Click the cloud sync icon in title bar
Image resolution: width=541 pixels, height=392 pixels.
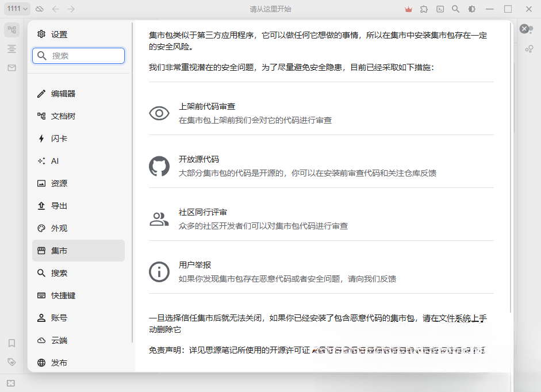[x=40, y=9]
